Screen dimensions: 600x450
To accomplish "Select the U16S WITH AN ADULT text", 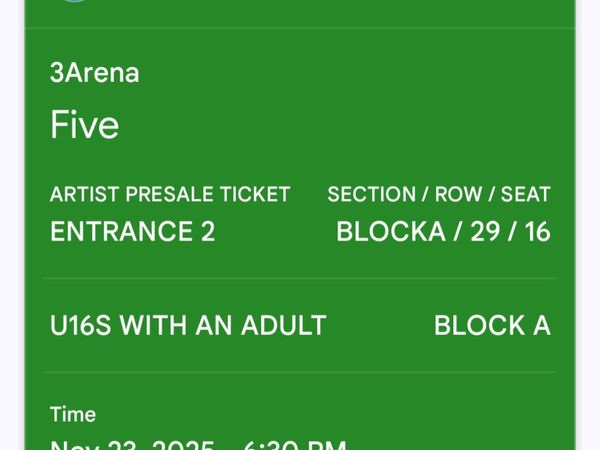I will click(188, 325).
